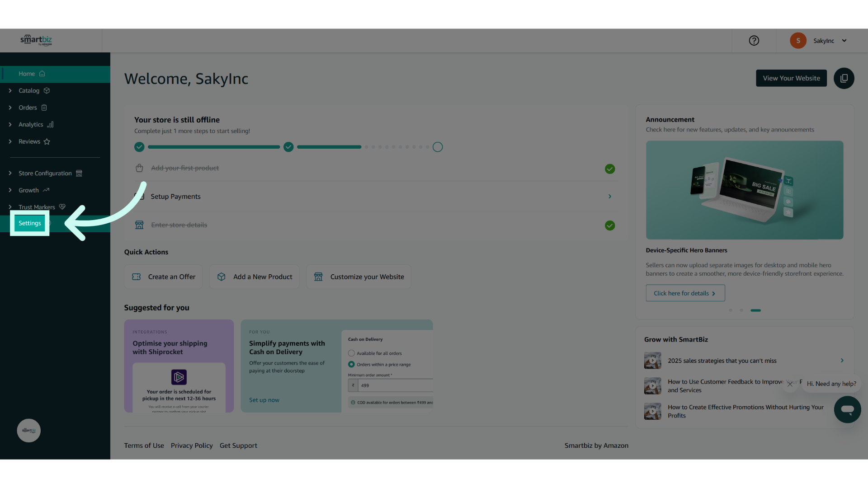The height and width of the screenshot is (488, 868).
Task: Click green checkmark for Enter store details
Action: [x=610, y=225]
